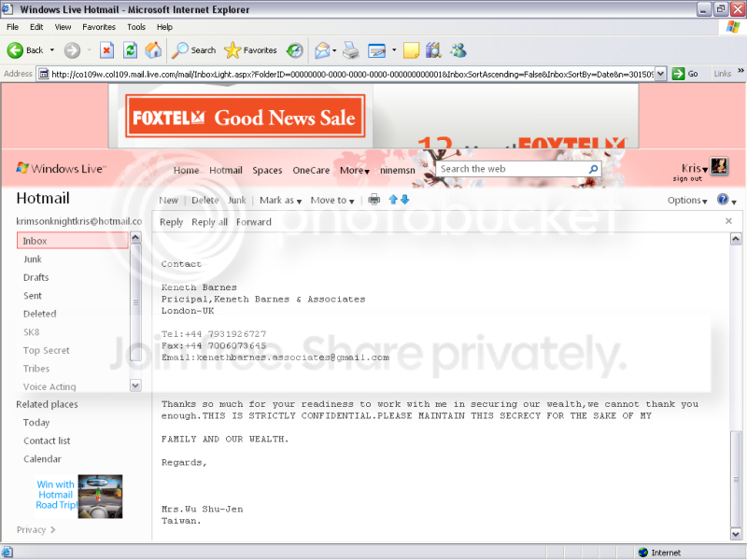The width and height of the screenshot is (747, 560).
Task: Open the Research books icon
Action: pyautogui.click(x=433, y=50)
